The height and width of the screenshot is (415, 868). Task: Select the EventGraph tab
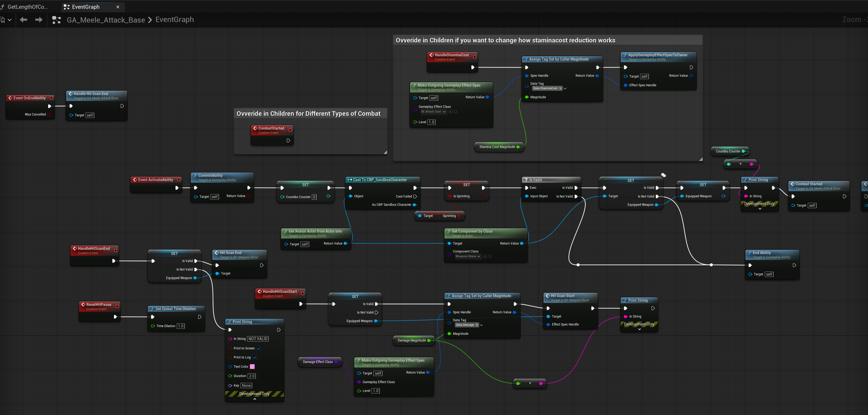(x=86, y=7)
